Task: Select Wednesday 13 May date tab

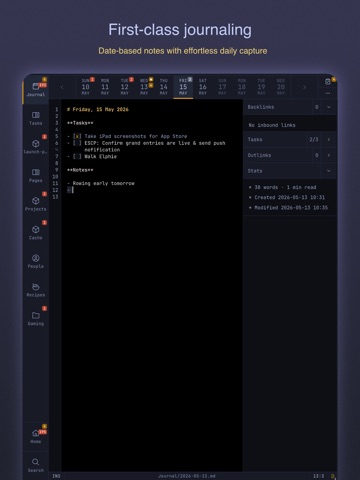Action: pos(144,87)
